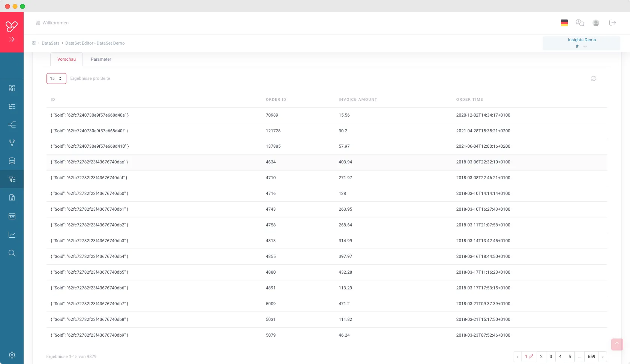This screenshot has width=630, height=364.
Task: Open the line chart icon in the sidebar
Action: coord(12,235)
